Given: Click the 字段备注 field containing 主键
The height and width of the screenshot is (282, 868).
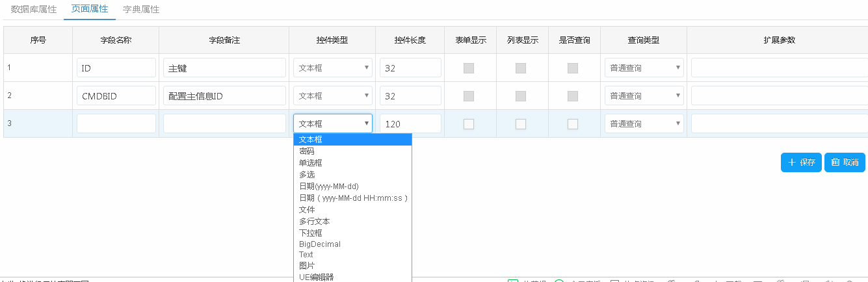Looking at the screenshot, I should coord(224,68).
